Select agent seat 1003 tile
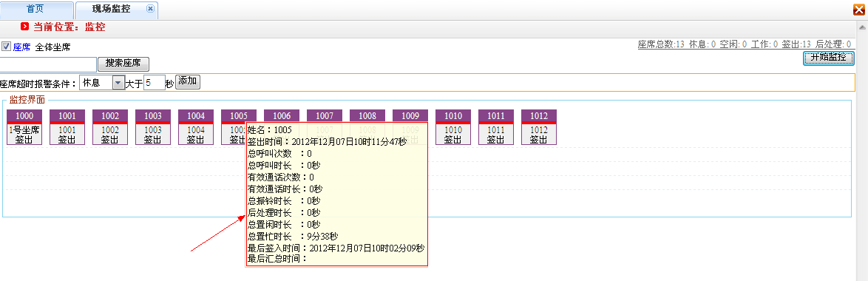 153,127
